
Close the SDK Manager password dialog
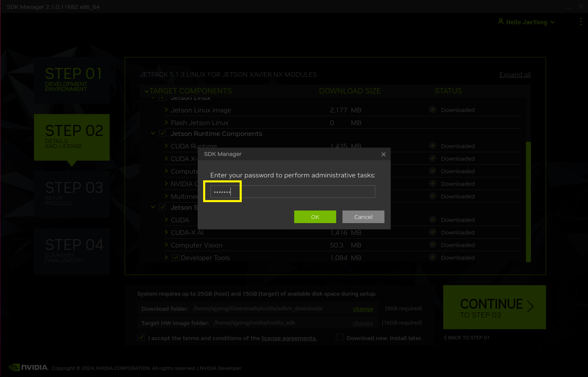(384, 154)
